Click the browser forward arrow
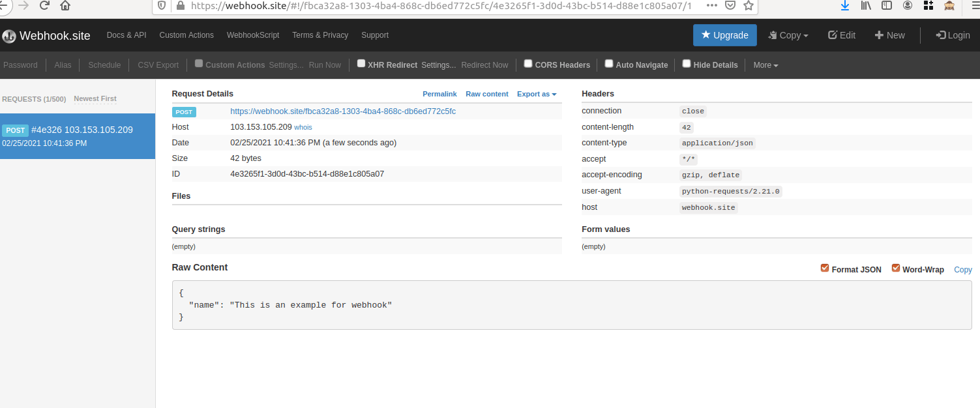The image size is (980, 408). pyautogui.click(x=23, y=5)
